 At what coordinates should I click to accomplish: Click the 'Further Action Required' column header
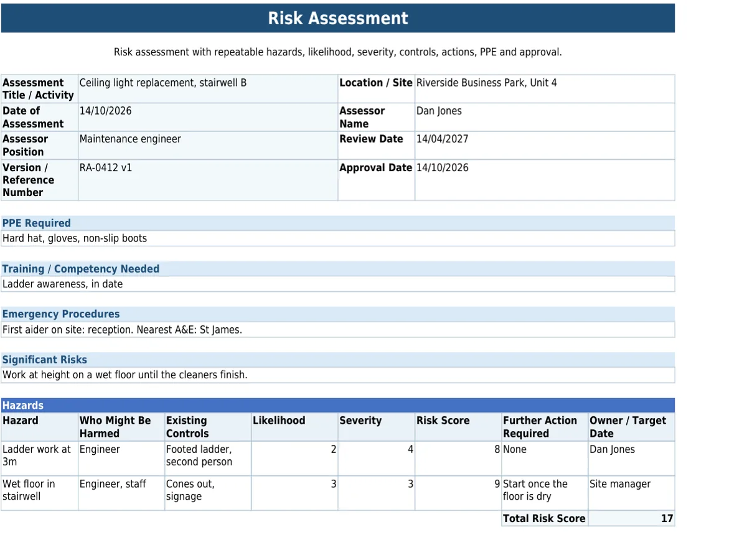545,427
